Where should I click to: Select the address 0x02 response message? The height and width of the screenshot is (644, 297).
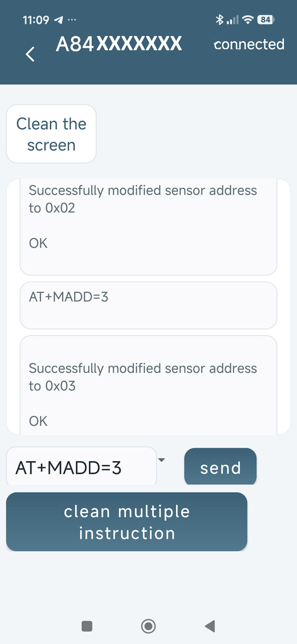pos(148,227)
